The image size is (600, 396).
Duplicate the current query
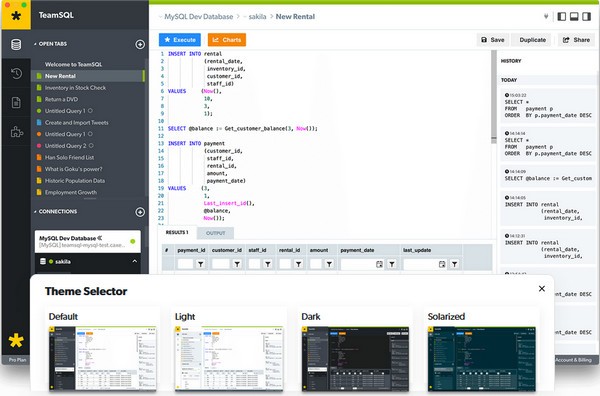532,40
